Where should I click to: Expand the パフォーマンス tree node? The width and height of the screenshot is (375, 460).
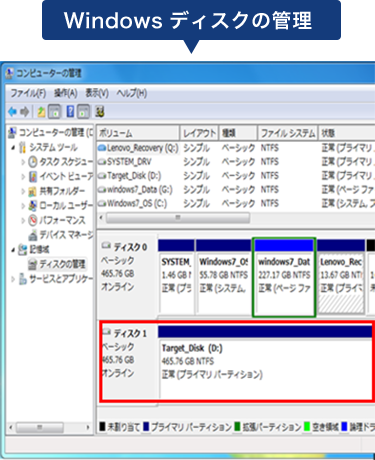(x=23, y=220)
